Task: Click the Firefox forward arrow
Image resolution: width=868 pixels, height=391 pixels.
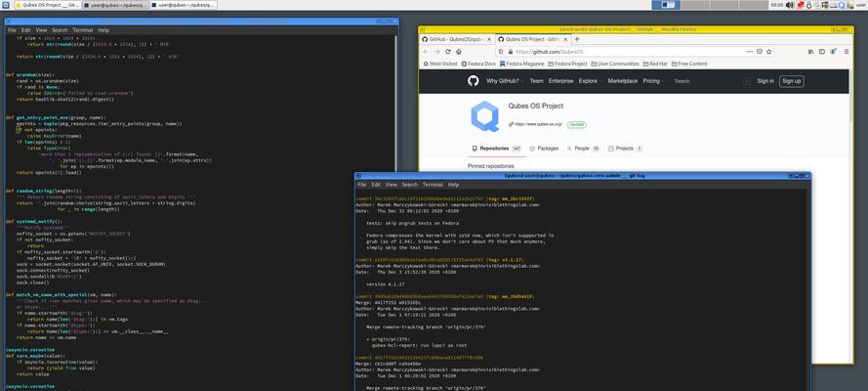Action: click(x=436, y=52)
